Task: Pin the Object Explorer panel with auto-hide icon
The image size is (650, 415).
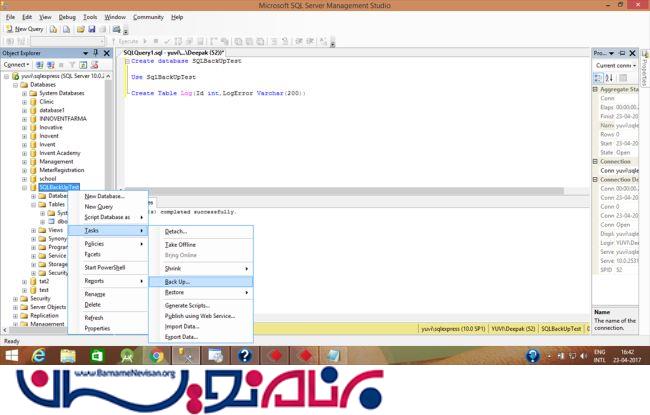Action: (x=95, y=52)
